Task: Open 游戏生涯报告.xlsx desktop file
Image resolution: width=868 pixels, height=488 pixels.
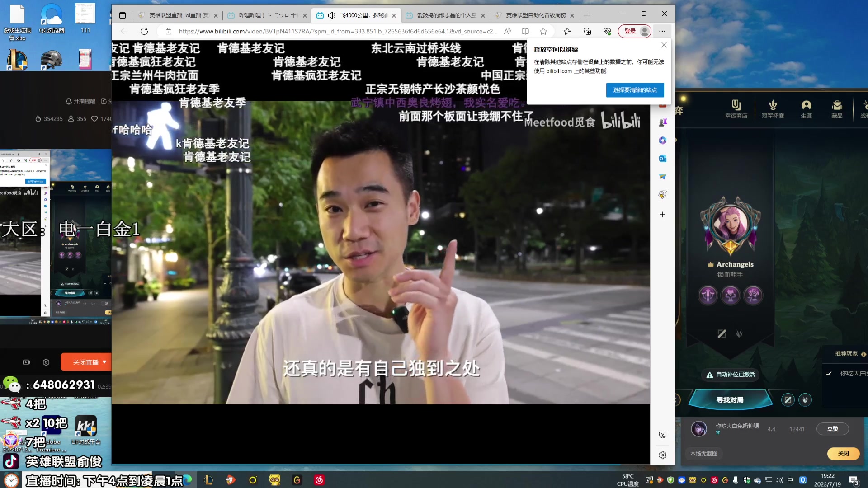Action: (x=17, y=22)
